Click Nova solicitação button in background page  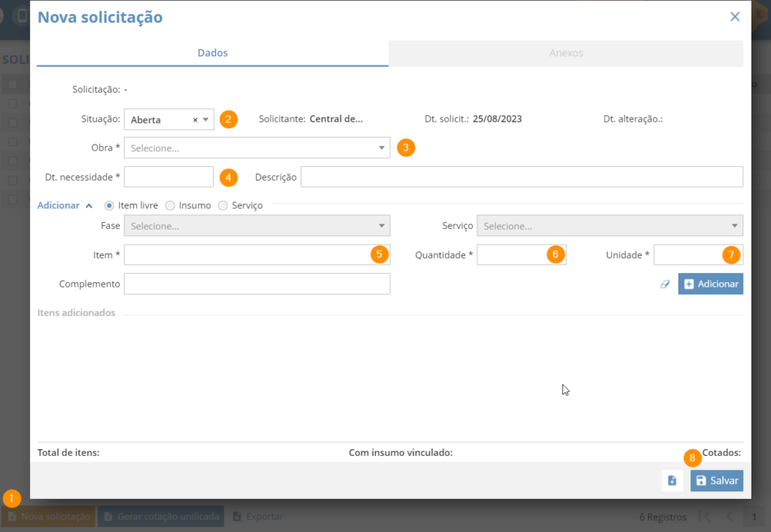(49, 516)
